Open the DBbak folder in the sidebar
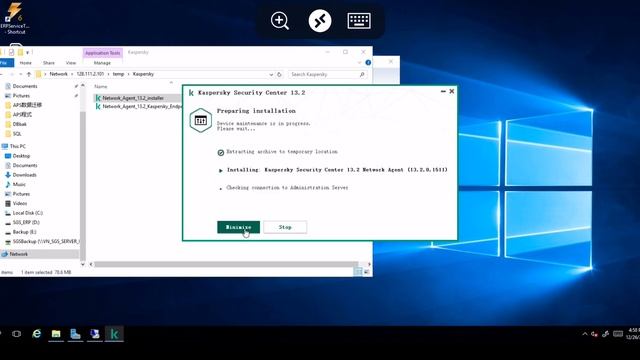 tap(19, 124)
